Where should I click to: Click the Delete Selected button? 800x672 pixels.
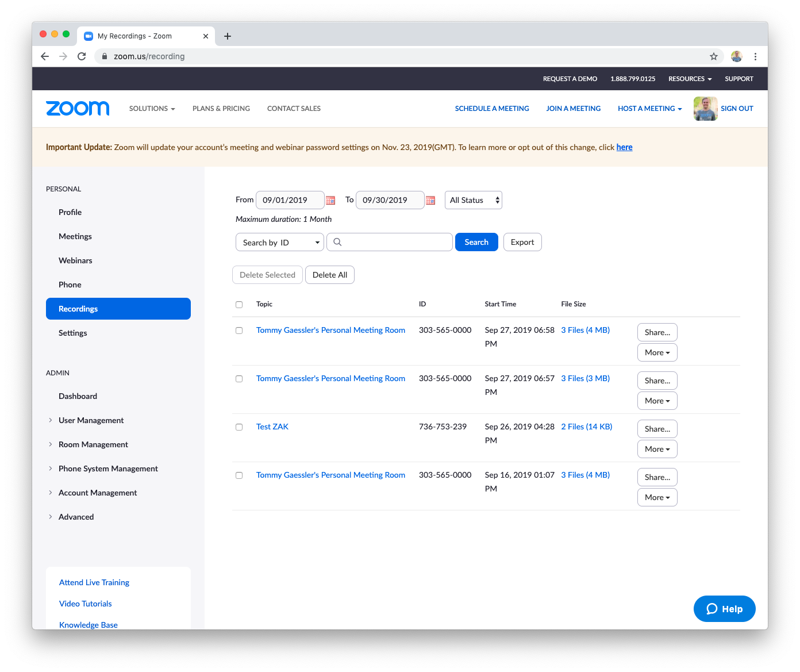tap(267, 275)
